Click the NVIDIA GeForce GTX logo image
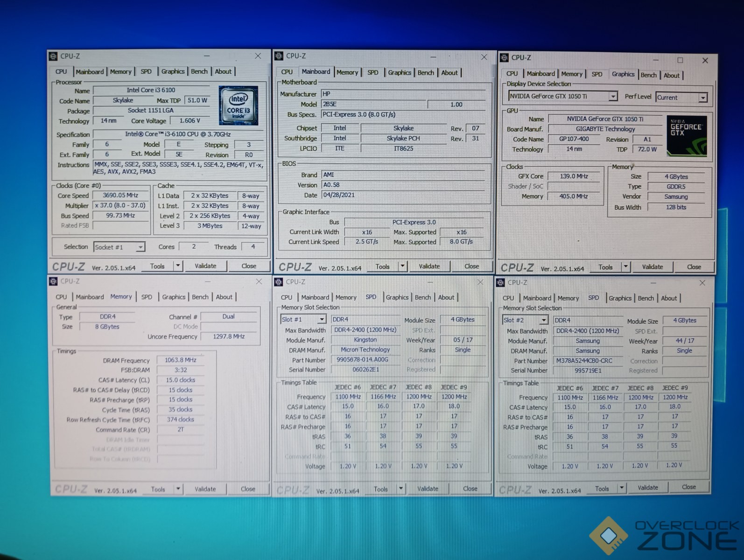This screenshot has width=744, height=560. click(687, 136)
